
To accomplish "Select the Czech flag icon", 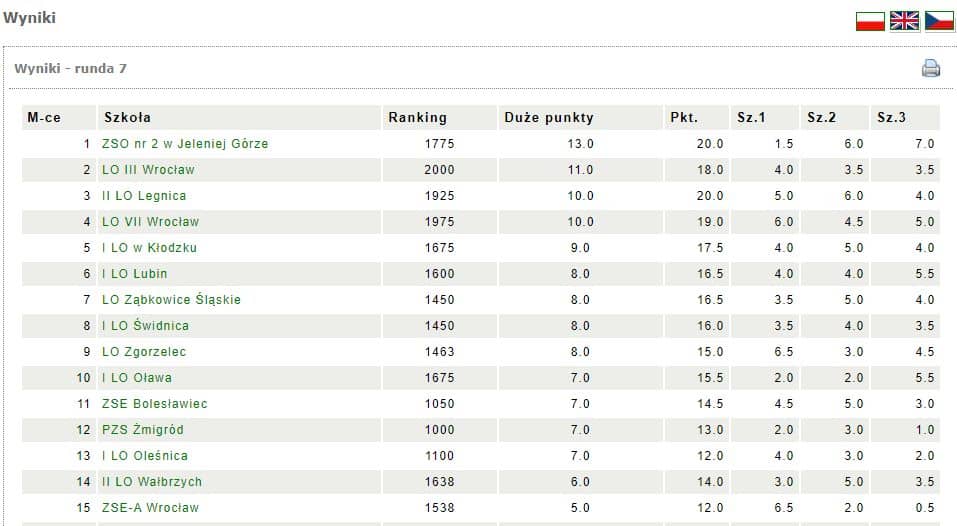I will (939, 21).
